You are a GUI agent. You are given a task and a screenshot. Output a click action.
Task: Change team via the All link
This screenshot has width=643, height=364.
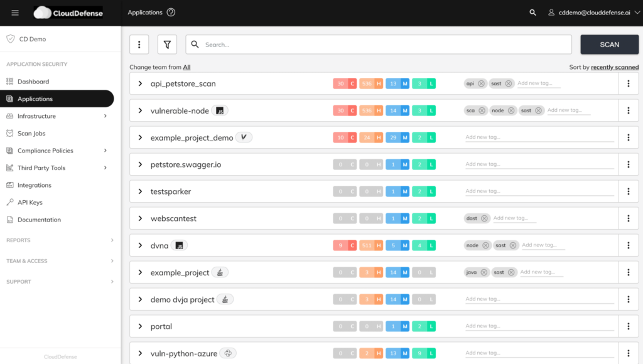point(186,67)
